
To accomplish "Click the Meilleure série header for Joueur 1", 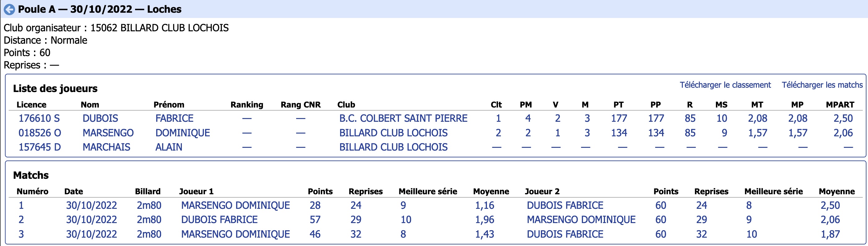I will click(428, 191).
